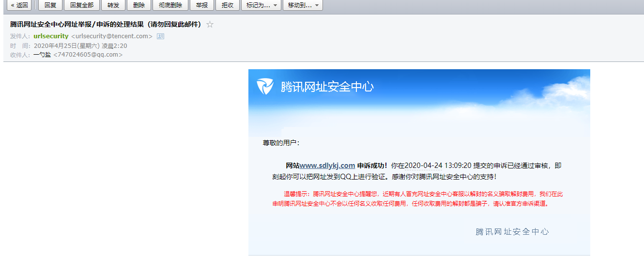644x257 pixels.
Task: Report the email with 举报
Action: [202, 5]
